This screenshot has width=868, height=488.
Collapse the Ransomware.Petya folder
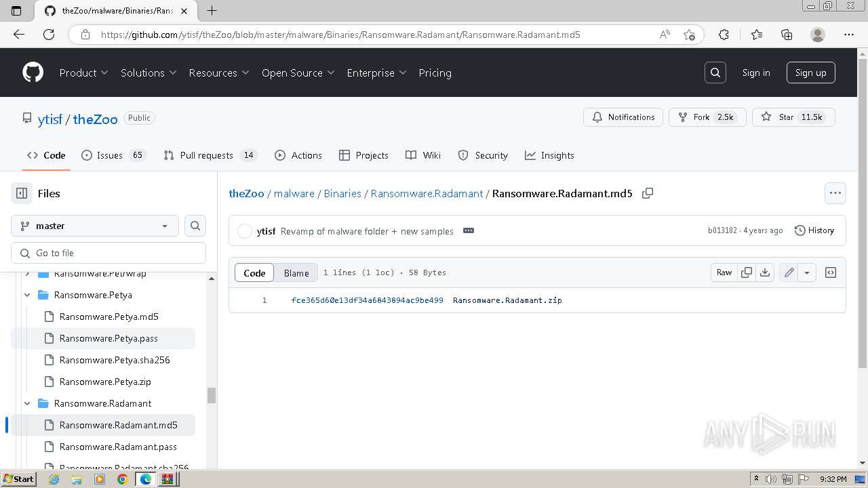point(27,295)
